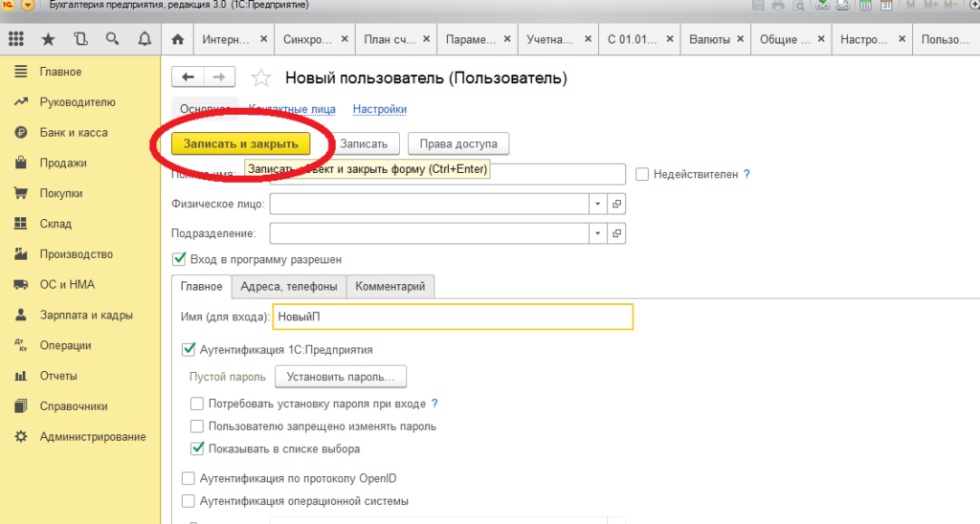Open the Комментарий tab

(390, 286)
